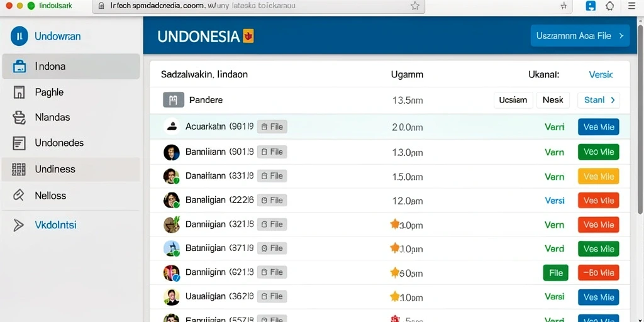Click the Versi link in Banaligian row
The image size is (644, 322).
click(x=555, y=201)
